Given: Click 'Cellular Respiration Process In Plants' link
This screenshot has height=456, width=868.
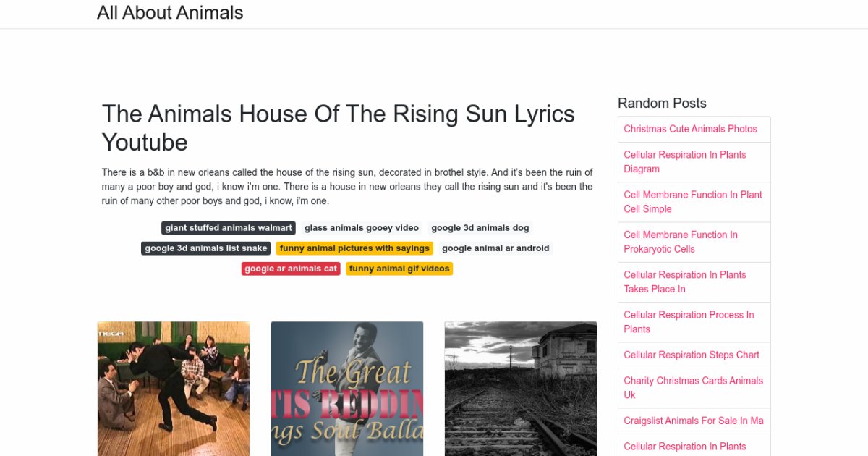Looking at the screenshot, I should 689,321.
